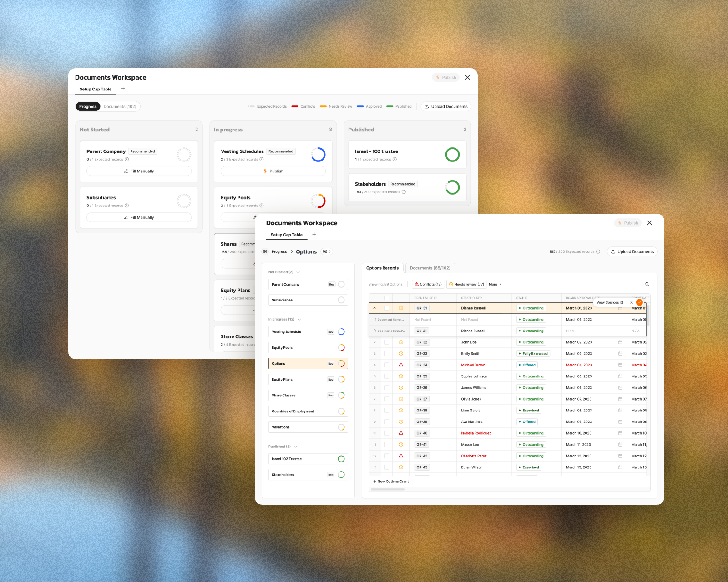The height and width of the screenshot is (582, 728).
Task: Add new tab with plus in front window
Action: click(x=314, y=234)
